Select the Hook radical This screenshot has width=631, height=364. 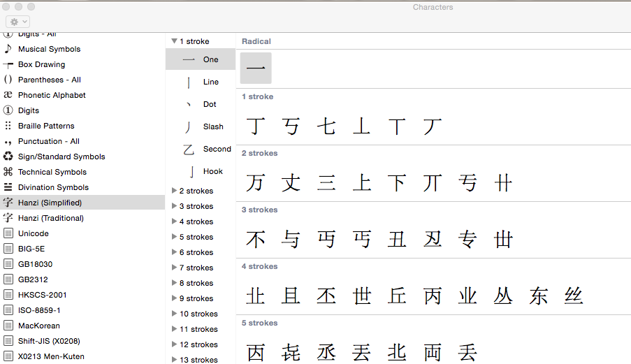(212, 171)
